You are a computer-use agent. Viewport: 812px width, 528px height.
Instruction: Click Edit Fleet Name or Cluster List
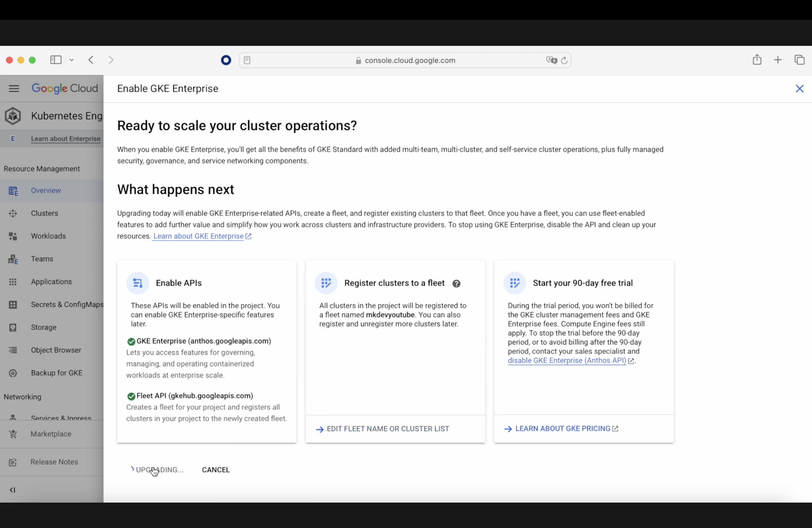click(382, 429)
